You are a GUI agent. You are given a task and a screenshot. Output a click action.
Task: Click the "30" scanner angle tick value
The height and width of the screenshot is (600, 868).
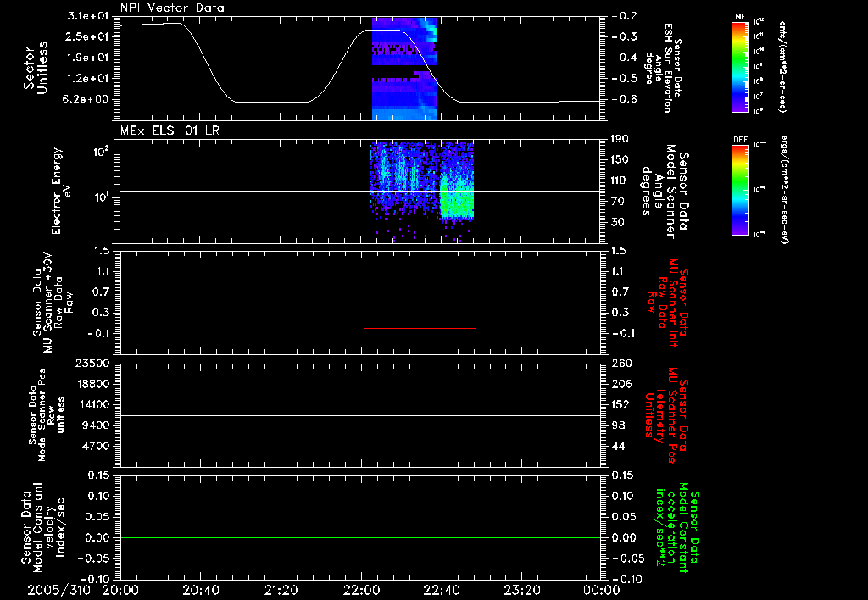[618, 223]
